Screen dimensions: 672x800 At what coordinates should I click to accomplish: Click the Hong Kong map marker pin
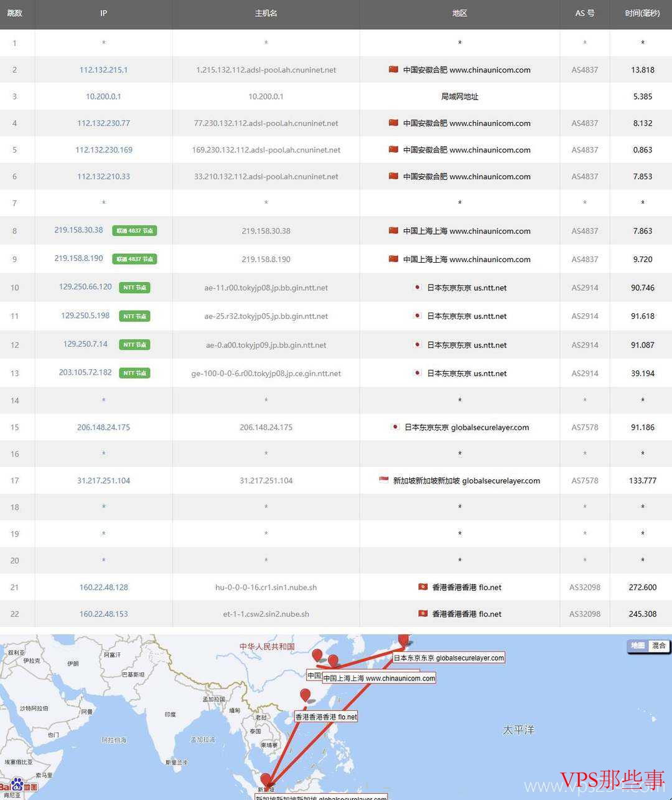pos(305,696)
